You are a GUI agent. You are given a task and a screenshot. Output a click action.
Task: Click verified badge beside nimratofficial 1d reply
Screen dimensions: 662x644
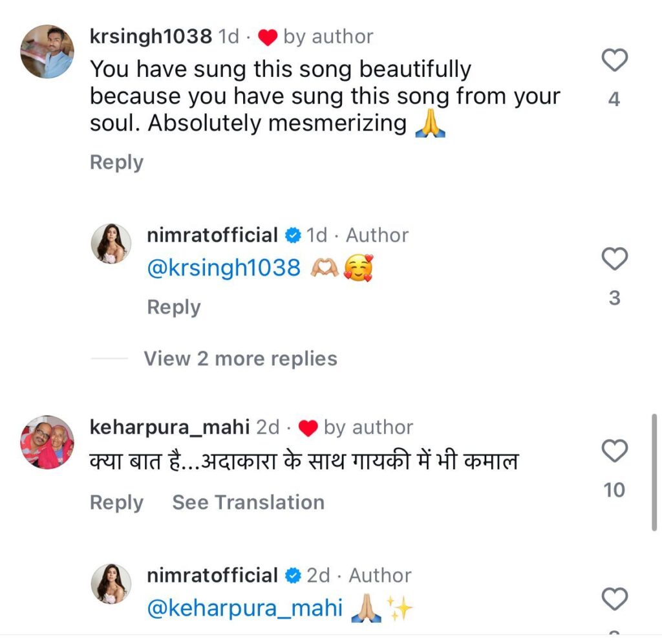click(x=293, y=235)
